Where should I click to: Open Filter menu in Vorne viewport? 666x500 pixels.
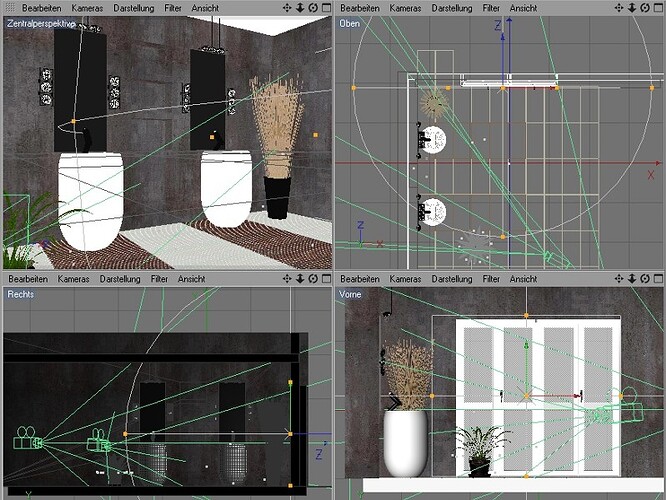[491, 279]
